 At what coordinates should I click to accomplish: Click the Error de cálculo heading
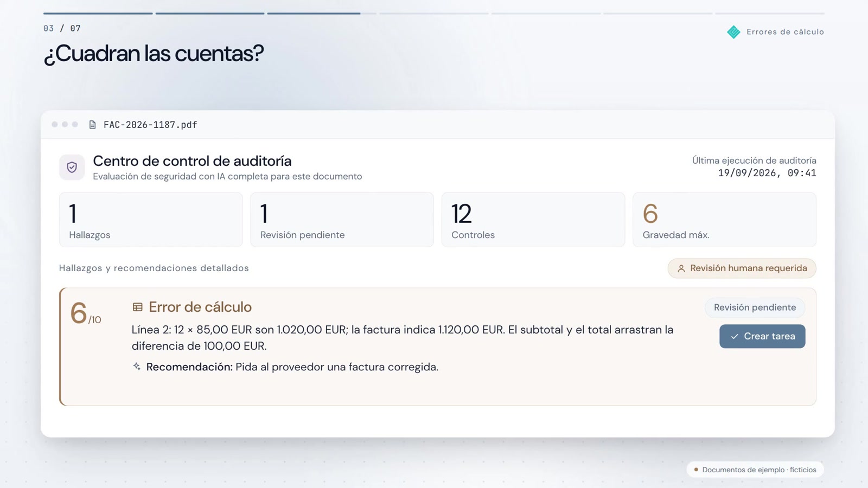point(200,307)
